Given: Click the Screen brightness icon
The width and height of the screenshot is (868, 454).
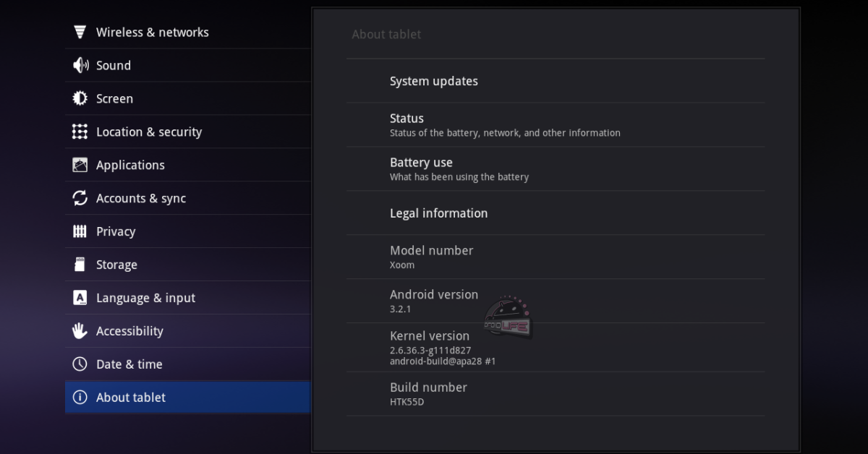Looking at the screenshot, I should (80, 99).
